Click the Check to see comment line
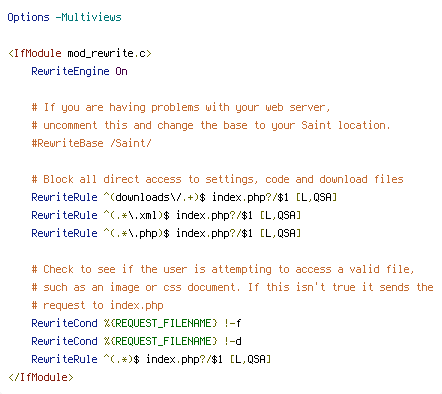The height and width of the screenshot is (394, 442). click(223, 269)
